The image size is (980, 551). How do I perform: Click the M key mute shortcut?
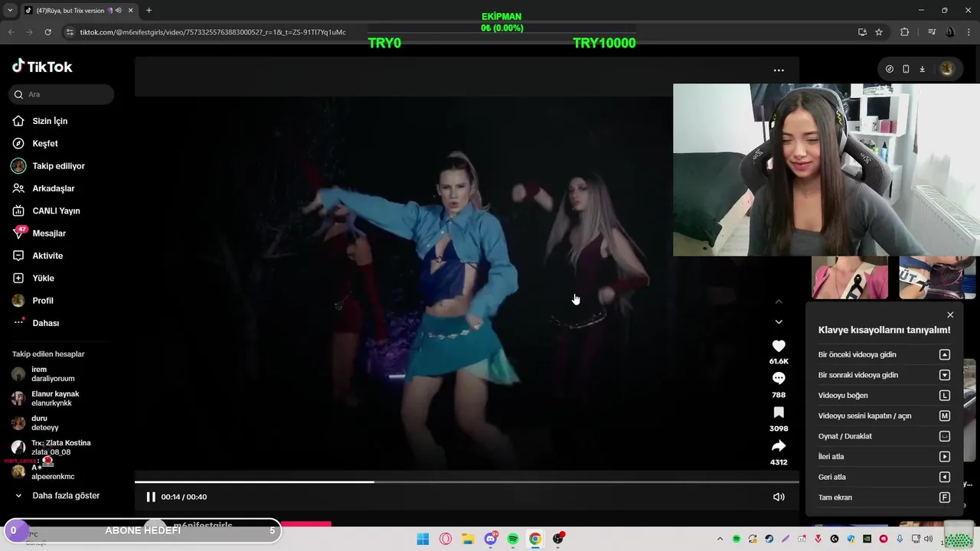945,416
